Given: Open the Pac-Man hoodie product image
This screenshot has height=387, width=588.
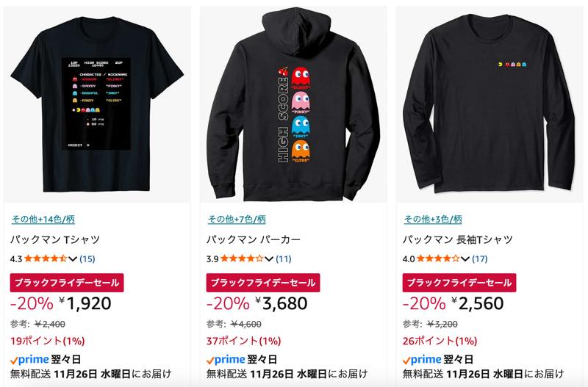Looking at the screenshot, I should [293, 104].
